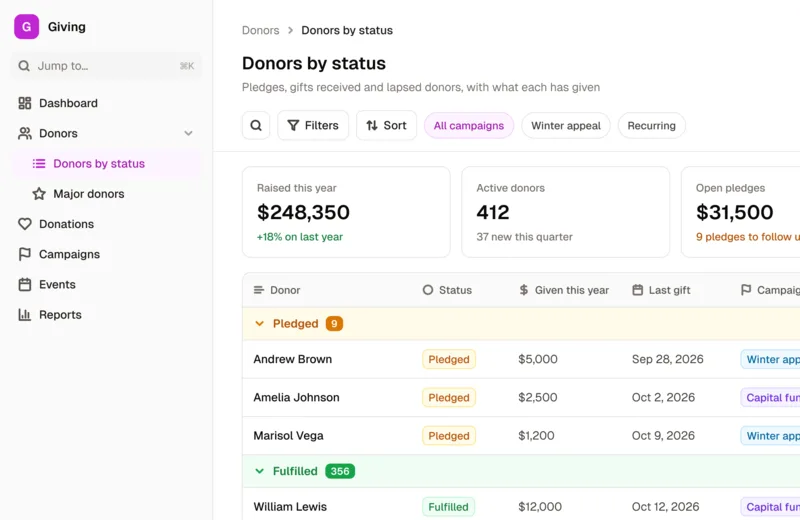800x520 pixels.
Task: Click the $1,200 amount cell
Action: pyautogui.click(x=536, y=436)
